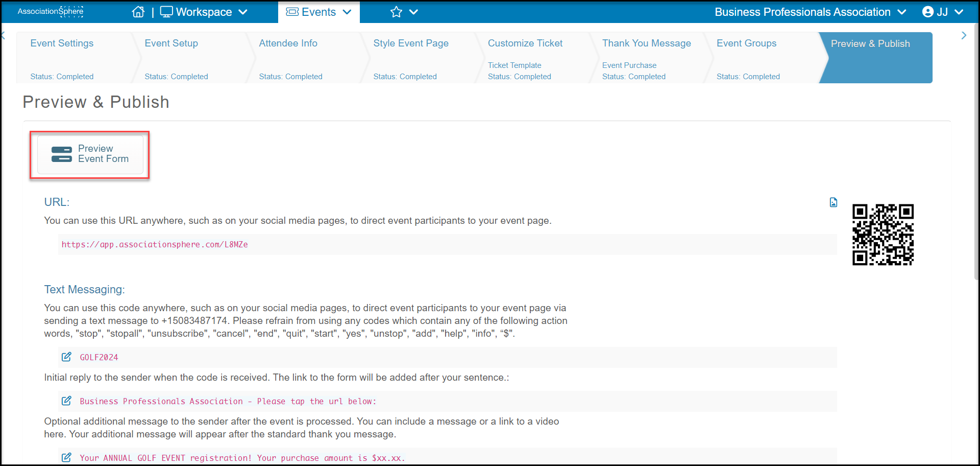Go to the Event Groups step

(762, 58)
